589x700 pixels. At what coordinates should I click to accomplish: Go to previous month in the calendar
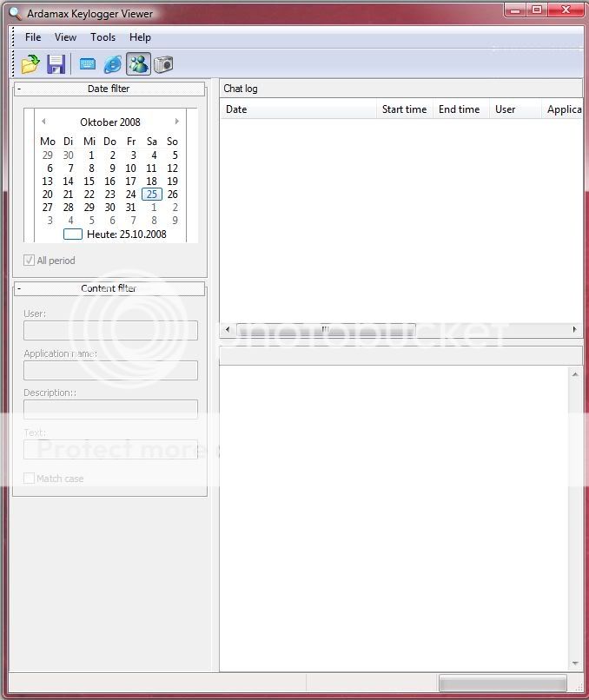click(x=43, y=122)
